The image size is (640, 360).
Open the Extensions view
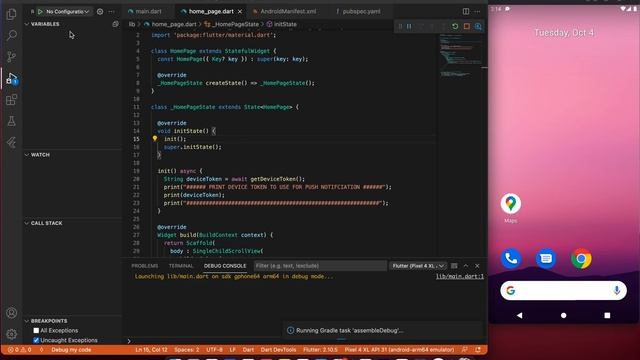pyautogui.click(x=11, y=100)
